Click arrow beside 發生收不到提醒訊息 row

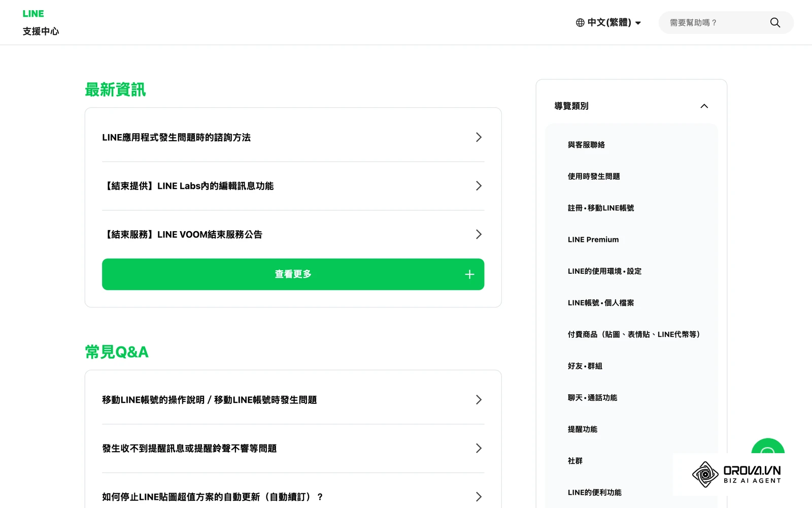(x=479, y=448)
